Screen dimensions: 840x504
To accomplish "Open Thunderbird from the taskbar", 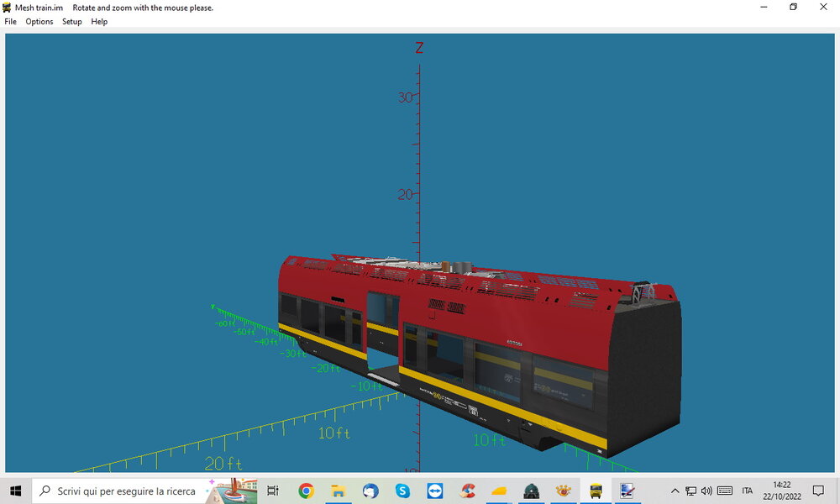I will pyautogui.click(x=370, y=491).
